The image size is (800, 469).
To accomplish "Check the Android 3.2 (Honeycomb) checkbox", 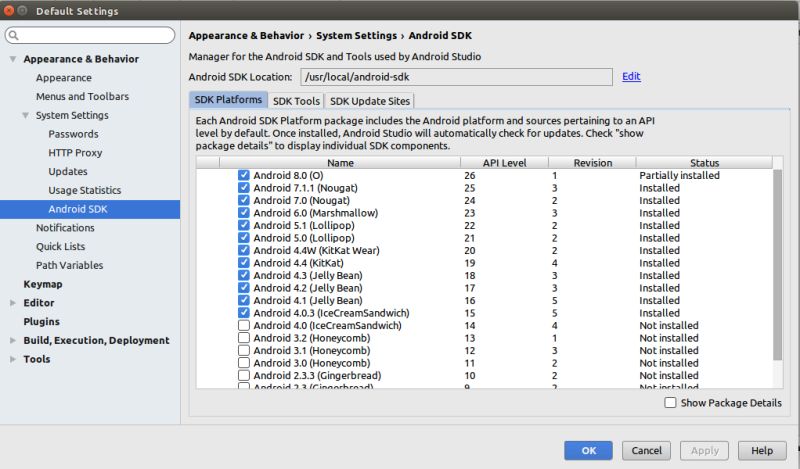I will [244, 337].
